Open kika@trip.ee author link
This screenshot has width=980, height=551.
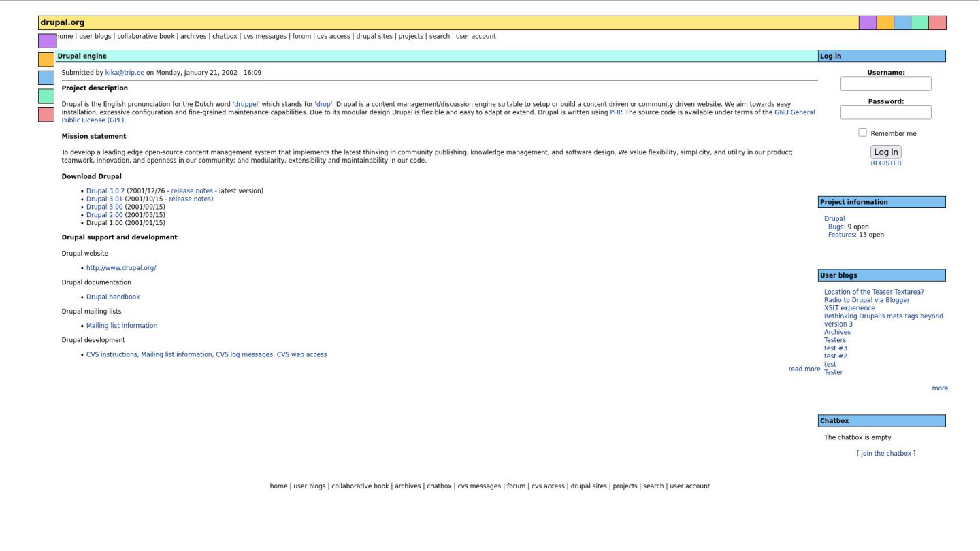tap(125, 73)
